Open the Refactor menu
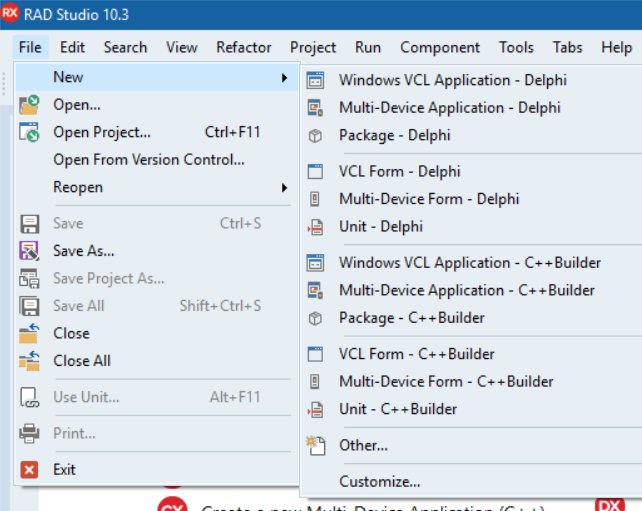This screenshot has width=642, height=511. coord(243,47)
